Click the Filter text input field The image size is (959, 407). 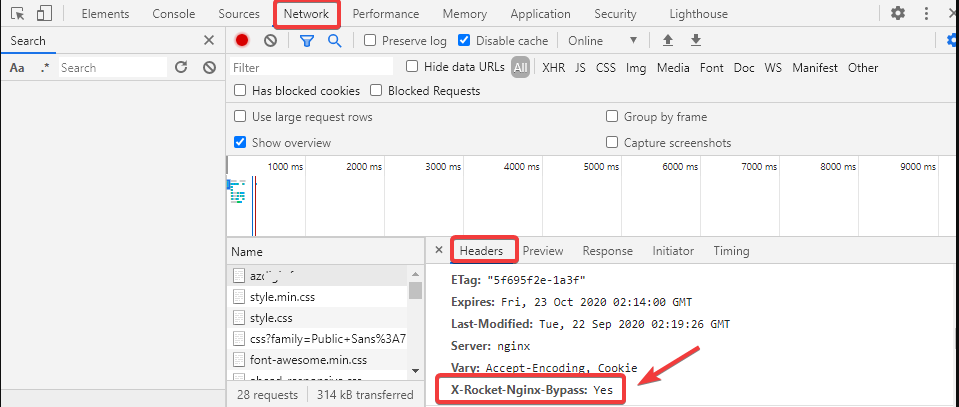311,68
